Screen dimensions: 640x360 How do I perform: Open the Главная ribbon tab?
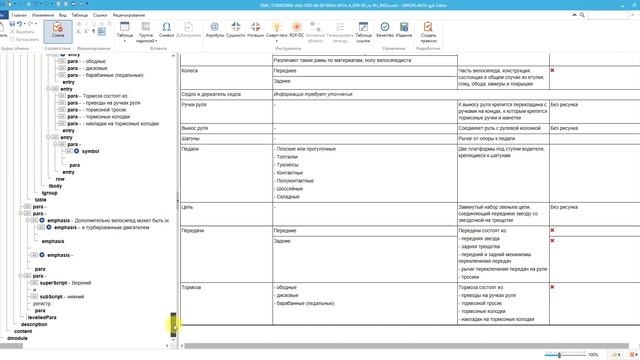click(19, 15)
